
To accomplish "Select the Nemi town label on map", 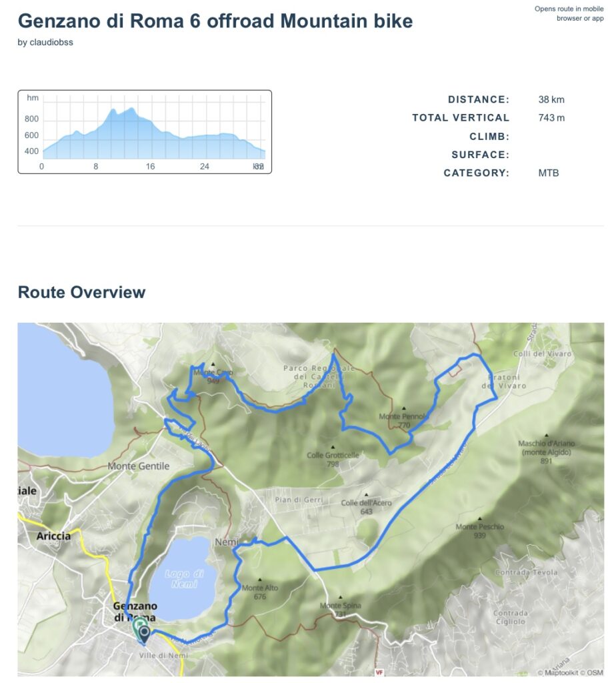I will pyautogui.click(x=226, y=542).
